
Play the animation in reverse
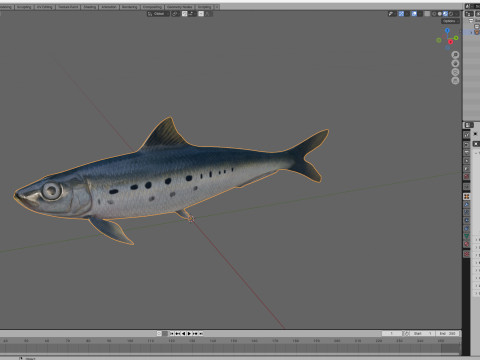click(x=183, y=333)
